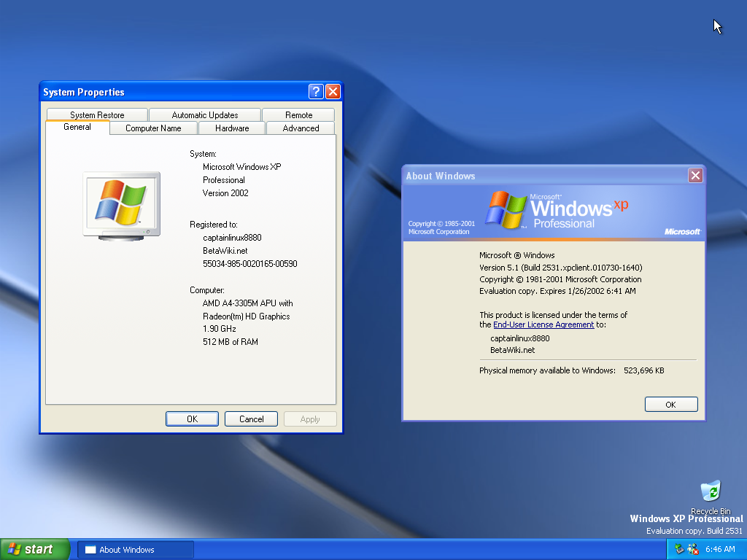This screenshot has height=560, width=747.
Task: Click the About Windows taskbar icon
Action: pyautogui.click(x=90, y=550)
